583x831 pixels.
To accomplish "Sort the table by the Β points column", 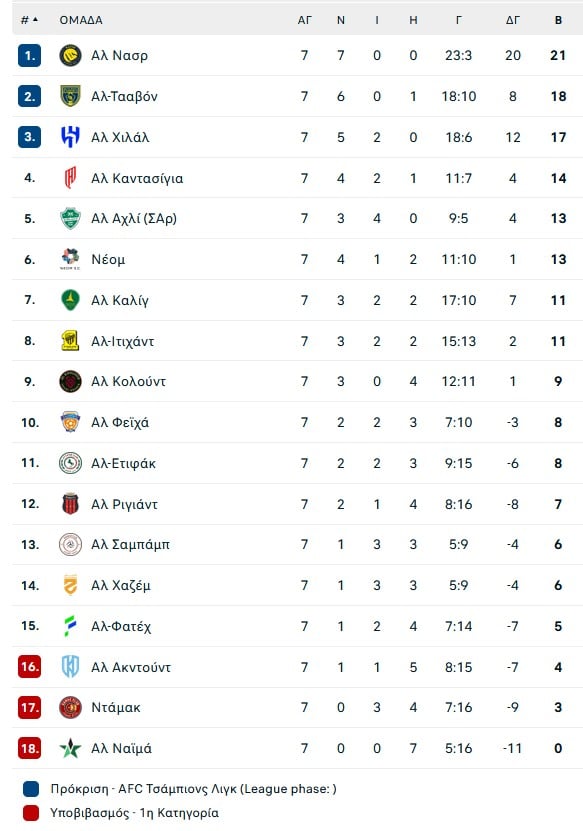I will pyautogui.click(x=557, y=18).
